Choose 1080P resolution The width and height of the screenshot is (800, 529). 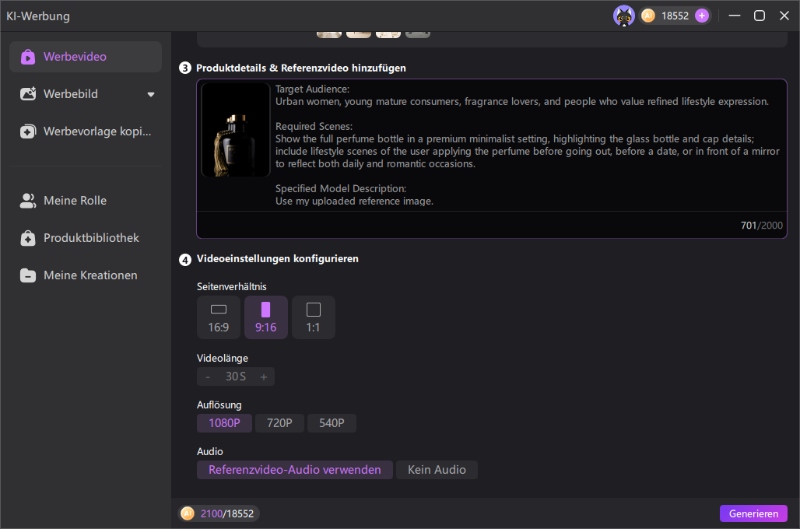[224, 423]
